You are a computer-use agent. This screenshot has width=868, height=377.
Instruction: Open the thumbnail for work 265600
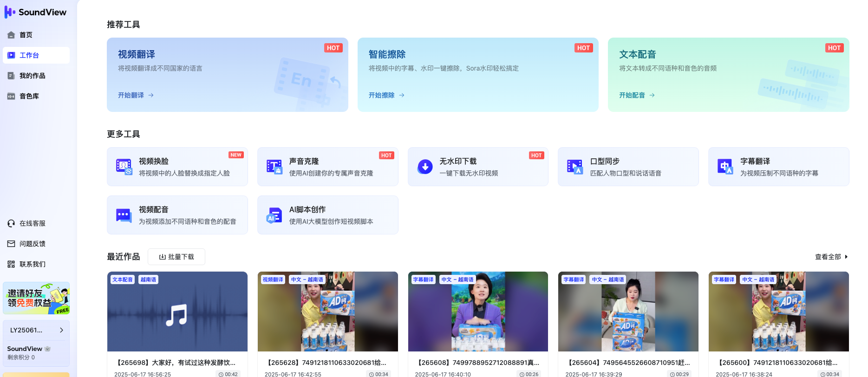pos(779,312)
